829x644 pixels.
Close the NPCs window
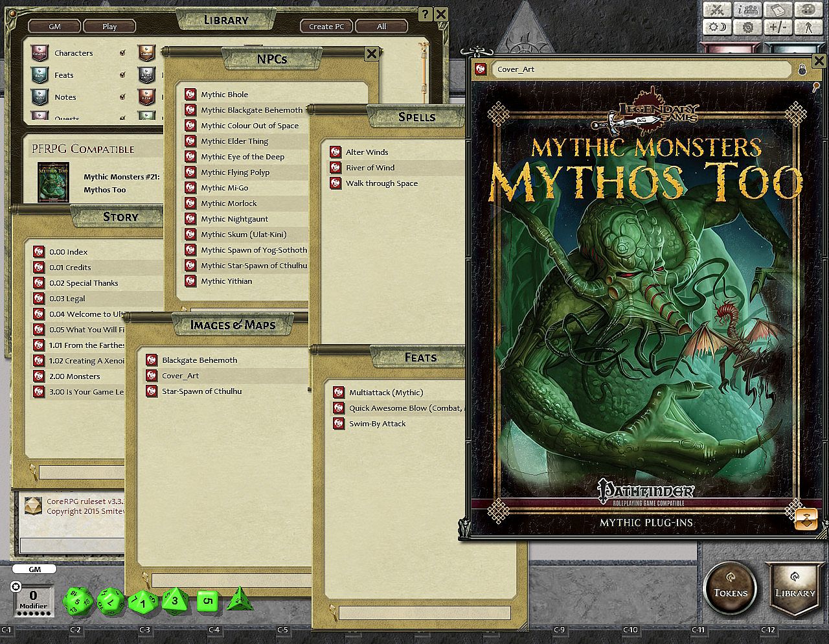(372, 54)
